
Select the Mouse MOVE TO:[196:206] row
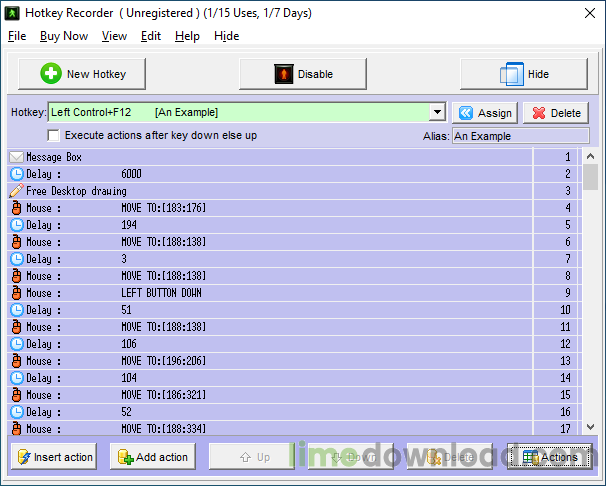[x=270, y=361]
